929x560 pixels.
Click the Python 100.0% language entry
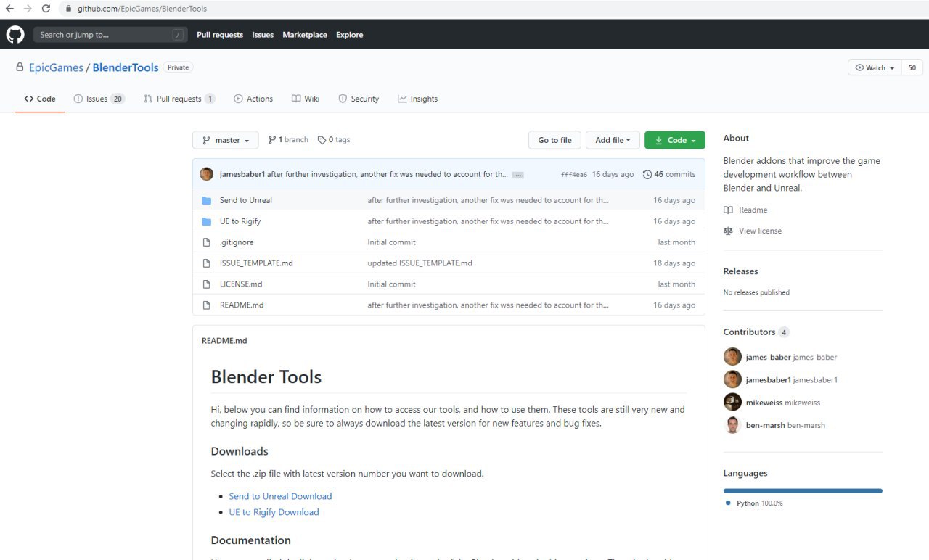(x=754, y=503)
